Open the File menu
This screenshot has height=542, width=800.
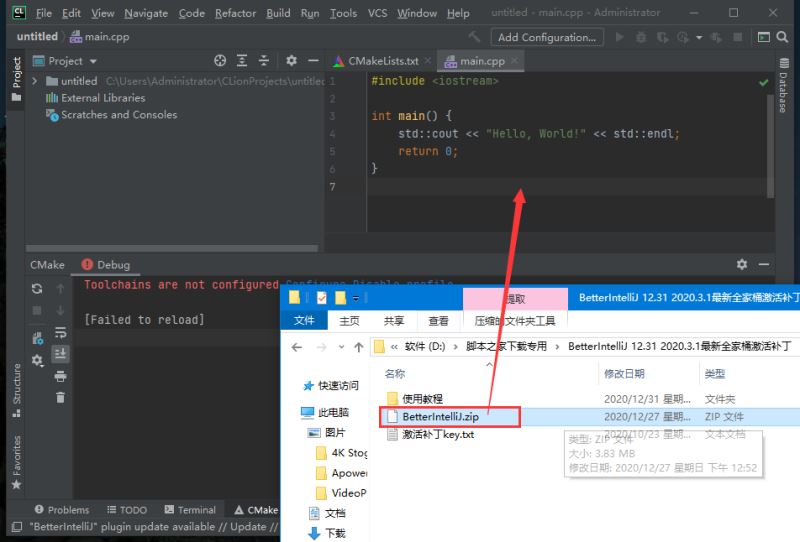tap(44, 13)
